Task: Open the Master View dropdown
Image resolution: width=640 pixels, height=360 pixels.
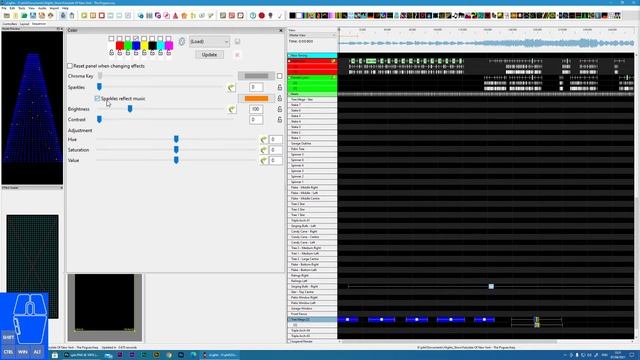Action: coord(312,36)
